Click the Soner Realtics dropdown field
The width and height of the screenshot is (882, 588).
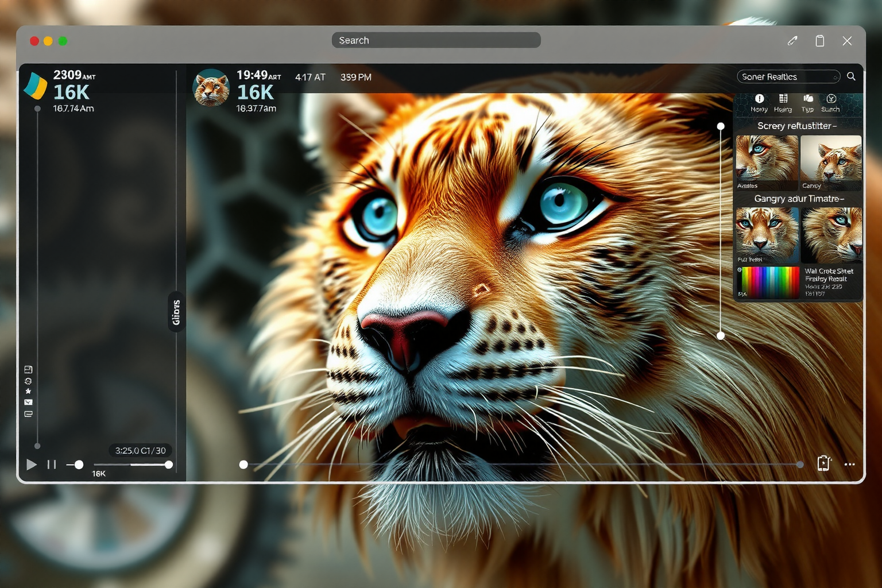pyautogui.click(x=788, y=77)
